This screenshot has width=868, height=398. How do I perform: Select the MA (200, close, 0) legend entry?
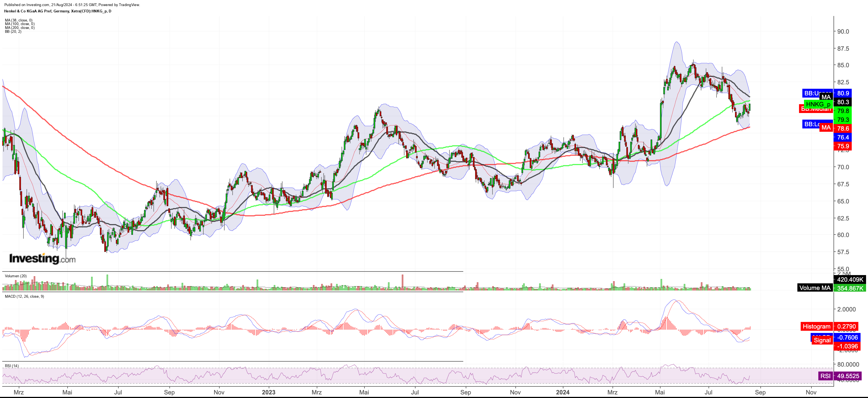click(20, 28)
